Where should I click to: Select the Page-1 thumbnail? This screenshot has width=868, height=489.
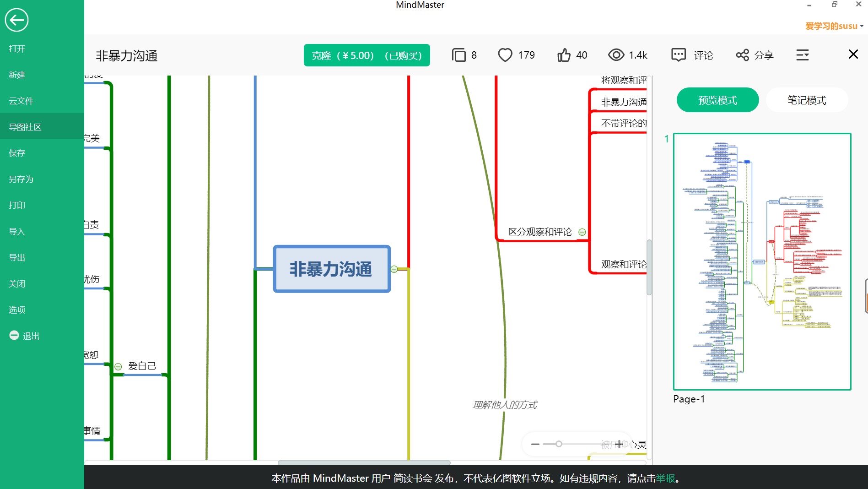(x=762, y=261)
